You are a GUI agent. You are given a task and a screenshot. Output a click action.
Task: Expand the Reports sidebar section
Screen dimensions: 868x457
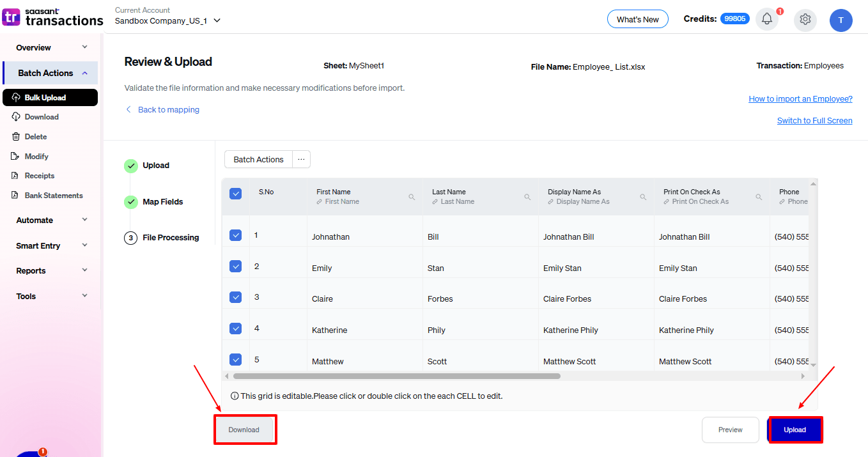point(31,270)
